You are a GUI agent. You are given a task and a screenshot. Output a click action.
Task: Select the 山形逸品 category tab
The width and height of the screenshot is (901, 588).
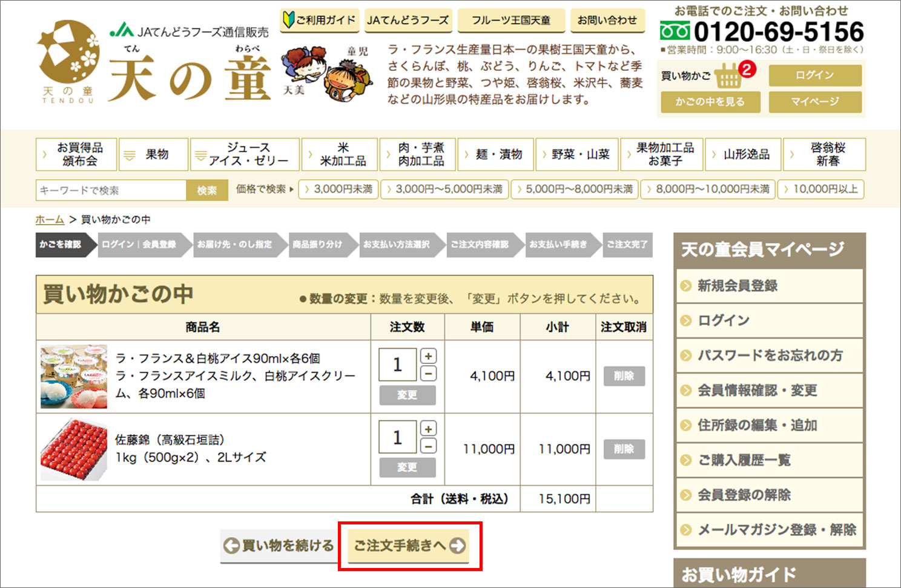coord(742,155)
